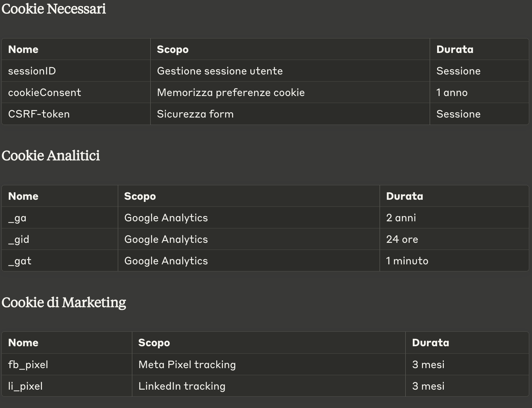Select the _gat cookie name cell
Viewport: 532px width, 408px height.
(20, 261)
